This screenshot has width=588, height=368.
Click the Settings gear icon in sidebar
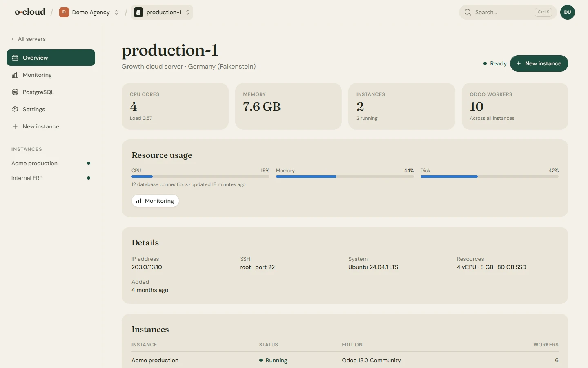pyautogui.click(x=15, y=109)
